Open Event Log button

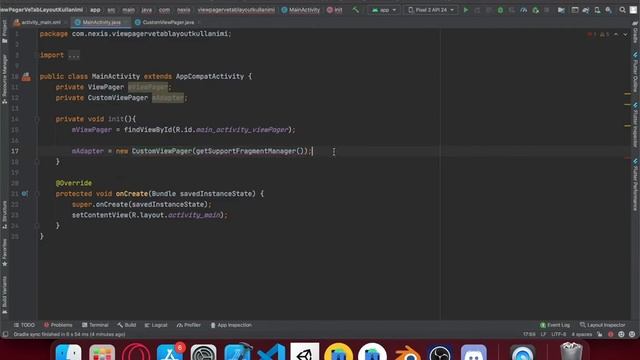click(x=555, y=325)
